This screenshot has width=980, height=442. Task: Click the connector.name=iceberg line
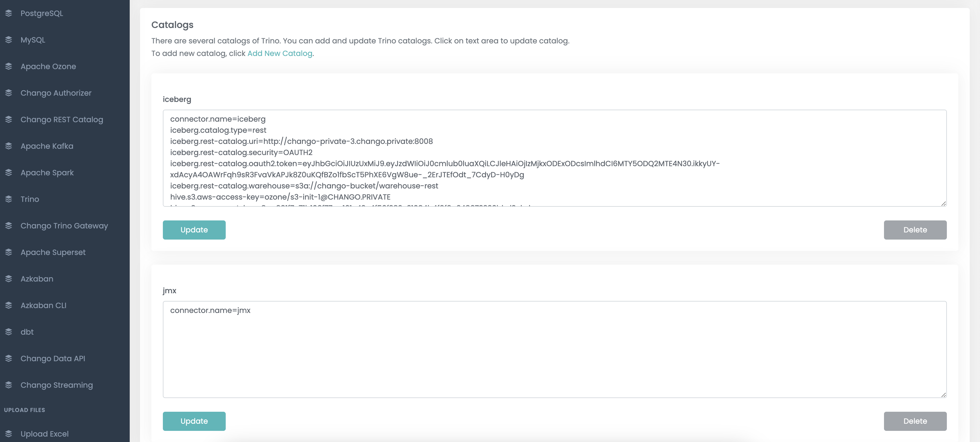click(218, 119)
